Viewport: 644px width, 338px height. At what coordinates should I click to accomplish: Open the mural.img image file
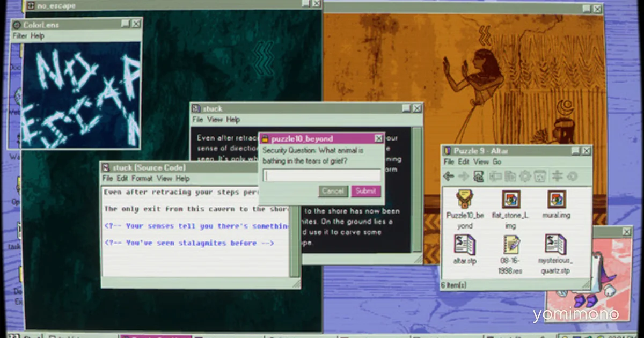click(557, 199)
